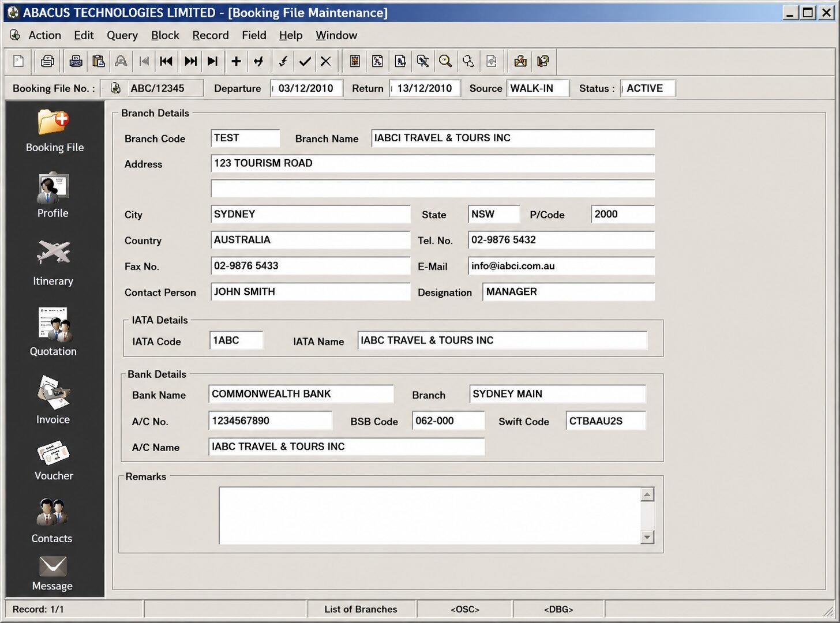
Task: Click the Designation field showing MANAGER
Action: (569, 292)
